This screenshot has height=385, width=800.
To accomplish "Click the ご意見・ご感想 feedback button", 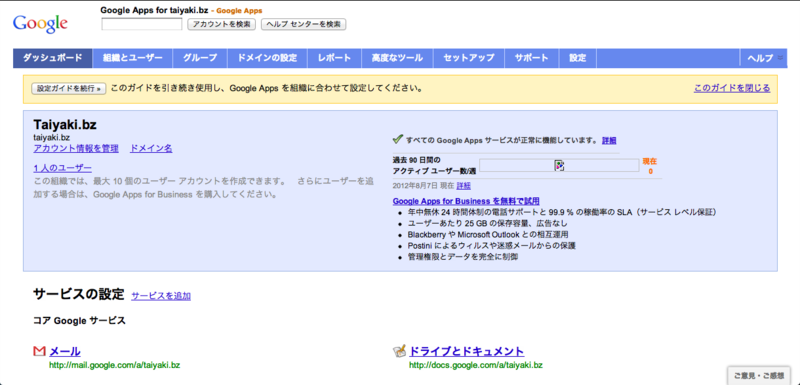I will click(759, 375).
